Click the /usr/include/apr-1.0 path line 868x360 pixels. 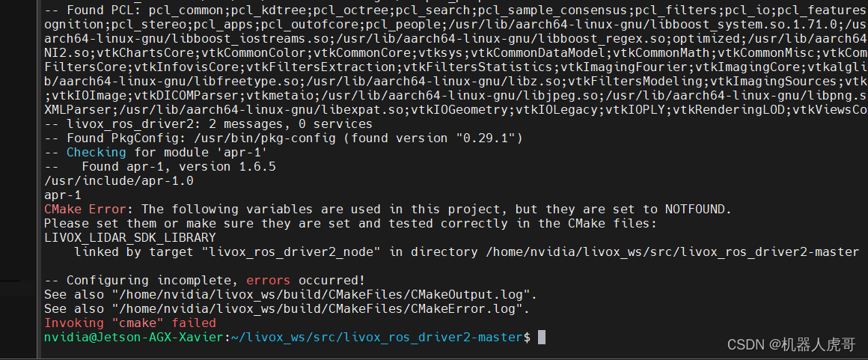119,181
